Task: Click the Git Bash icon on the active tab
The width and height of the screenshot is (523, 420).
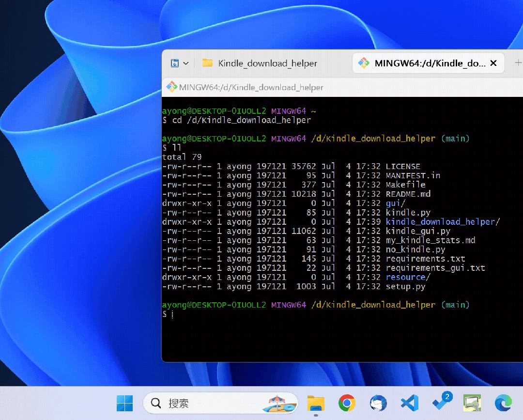Action: 364,63
